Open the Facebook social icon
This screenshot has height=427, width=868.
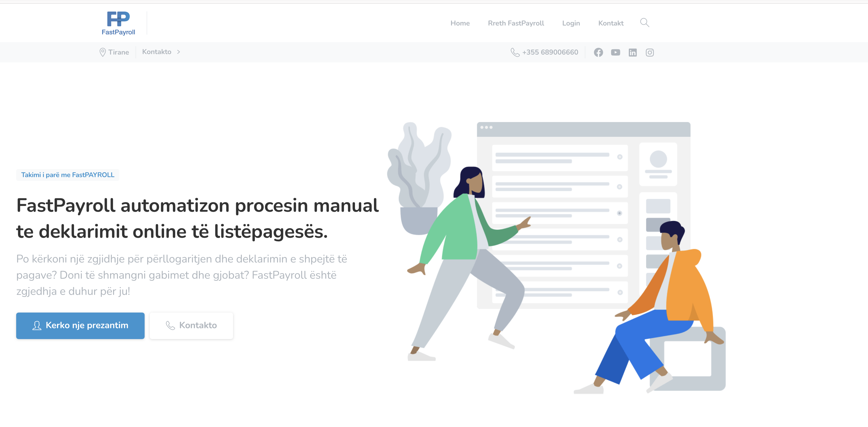click(x=598, y=52)
